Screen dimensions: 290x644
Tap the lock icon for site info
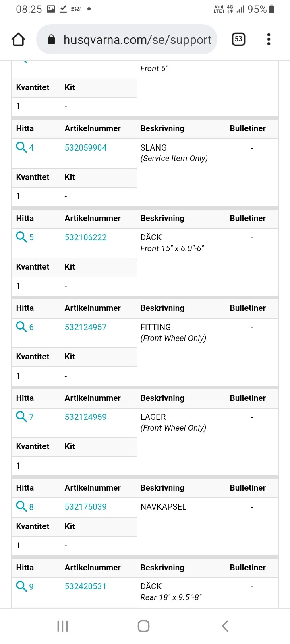(51, 39)
